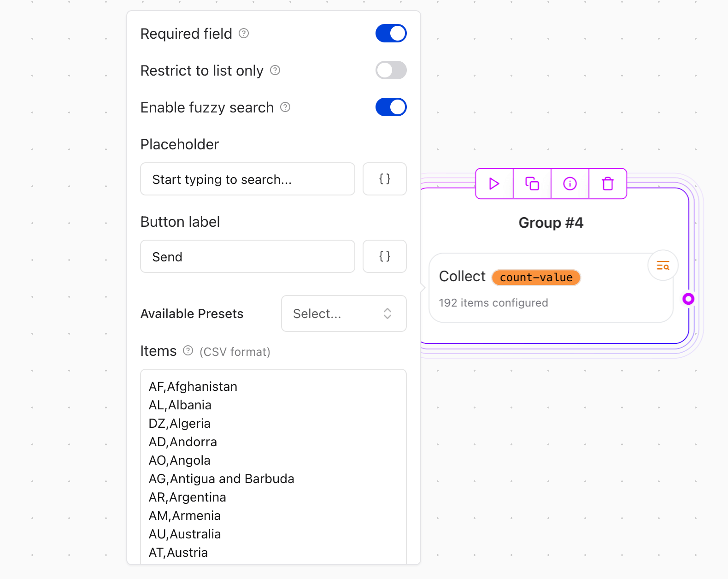Click the play preview icon on Group #4
The image size is (728, 579).
(494, 183)
